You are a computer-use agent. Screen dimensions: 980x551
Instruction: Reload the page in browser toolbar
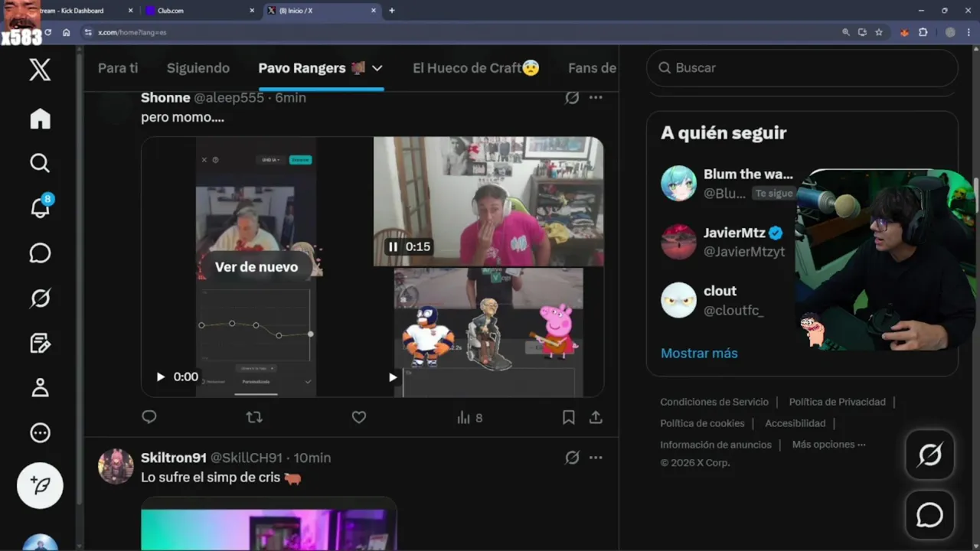[47, 32]
